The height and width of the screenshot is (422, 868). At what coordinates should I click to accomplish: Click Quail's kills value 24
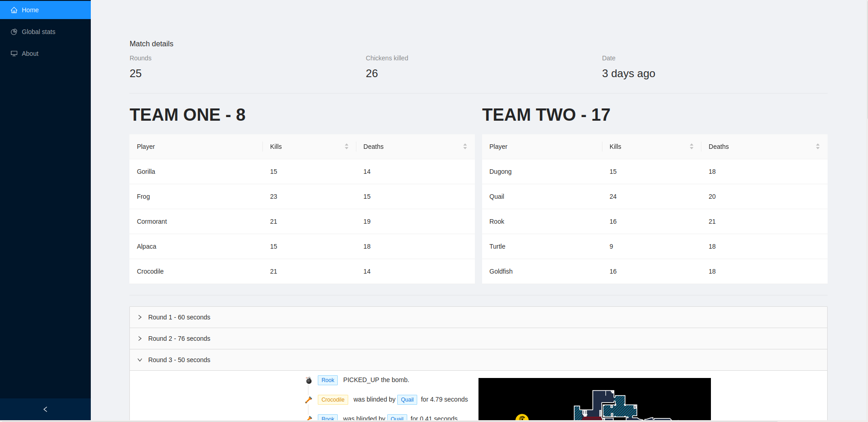pos(613,196)
